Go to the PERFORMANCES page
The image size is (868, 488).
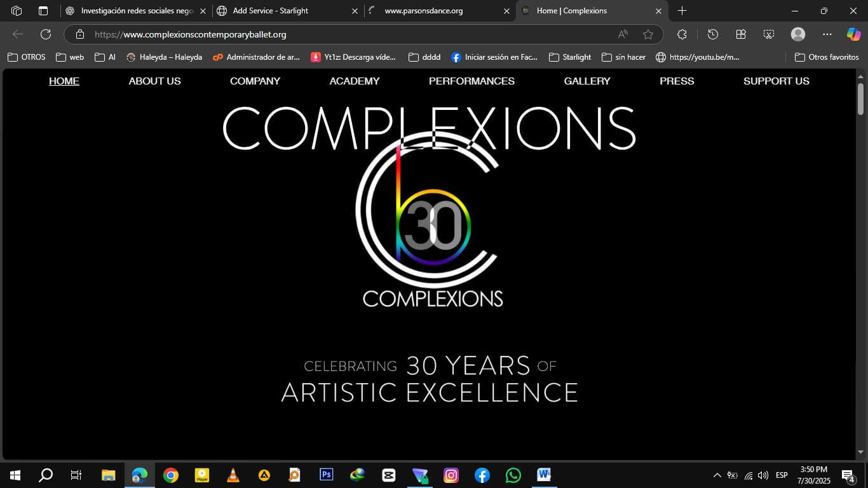[x=471, y=81]
